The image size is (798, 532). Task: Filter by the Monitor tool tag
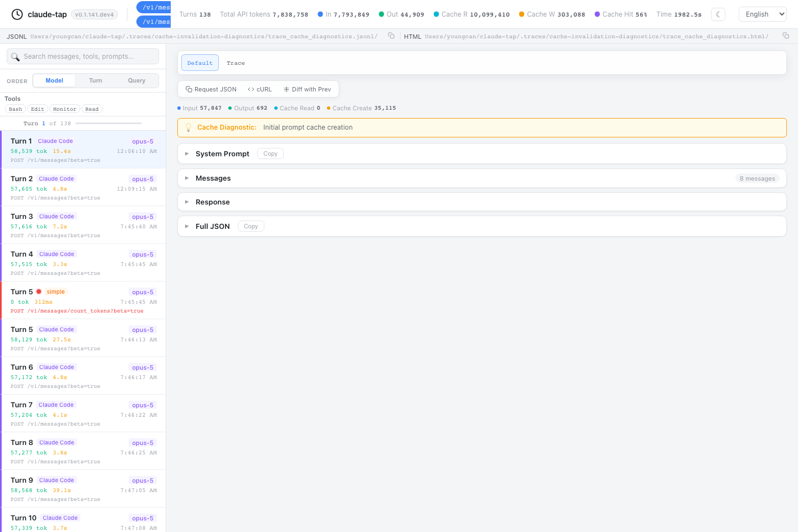pos(65,109)
